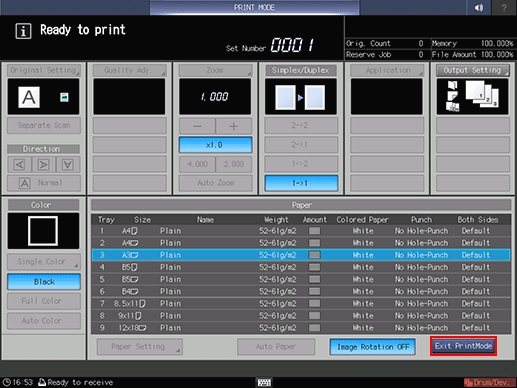Select 2->2 duplex mode
The image size is (517, 388).
[x=301, y=125]
